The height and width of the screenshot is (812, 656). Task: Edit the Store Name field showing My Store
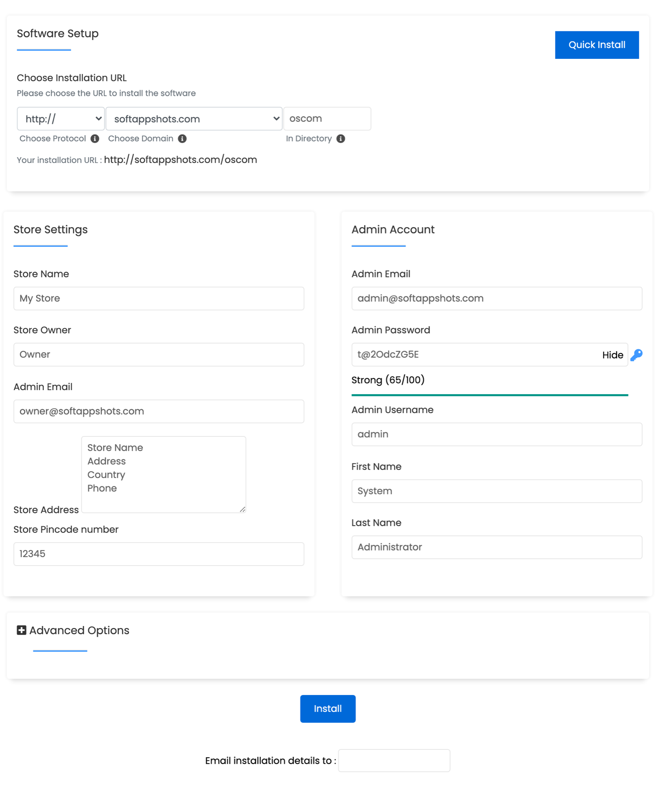[x=158, y=298]
